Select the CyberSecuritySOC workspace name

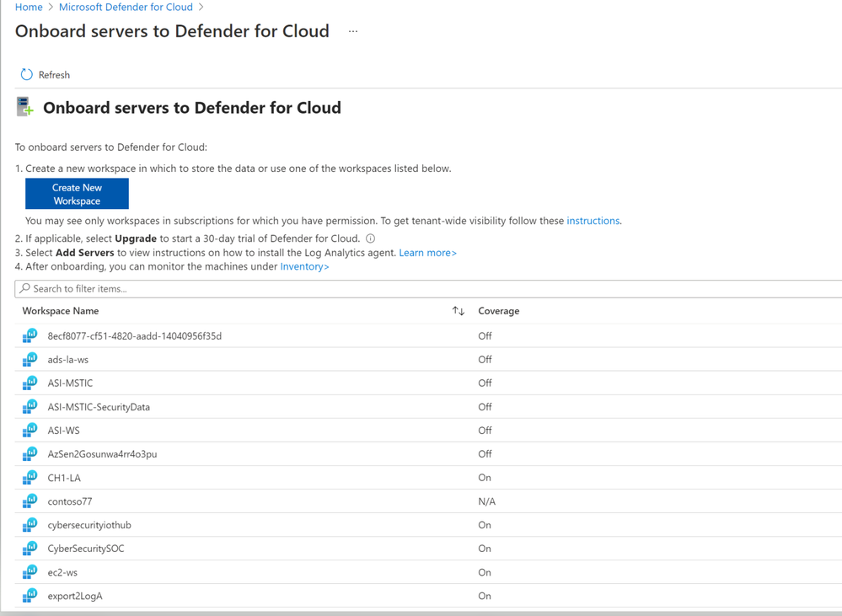pos(86,549)
